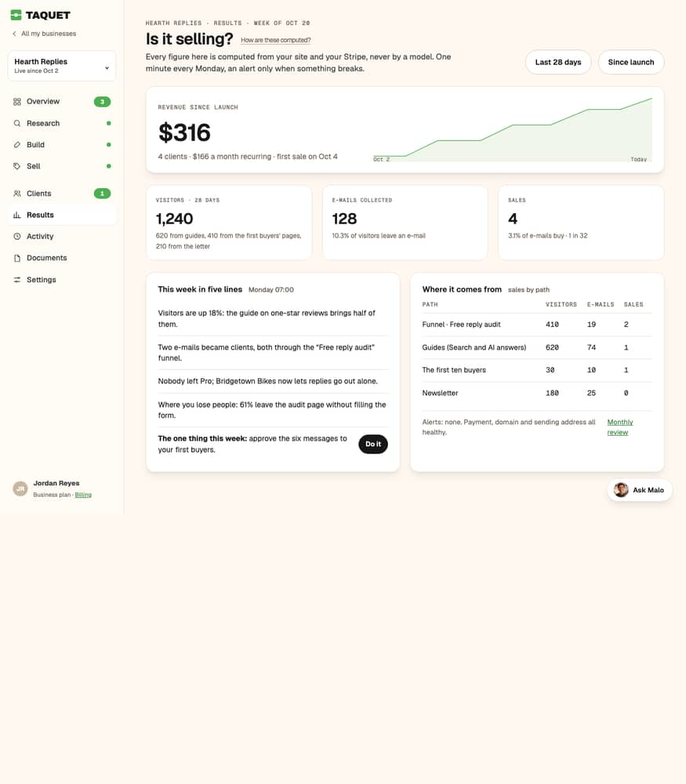The image size is (686, 784).
Task: Switch to Since launch range
Action: coord(631,62)
